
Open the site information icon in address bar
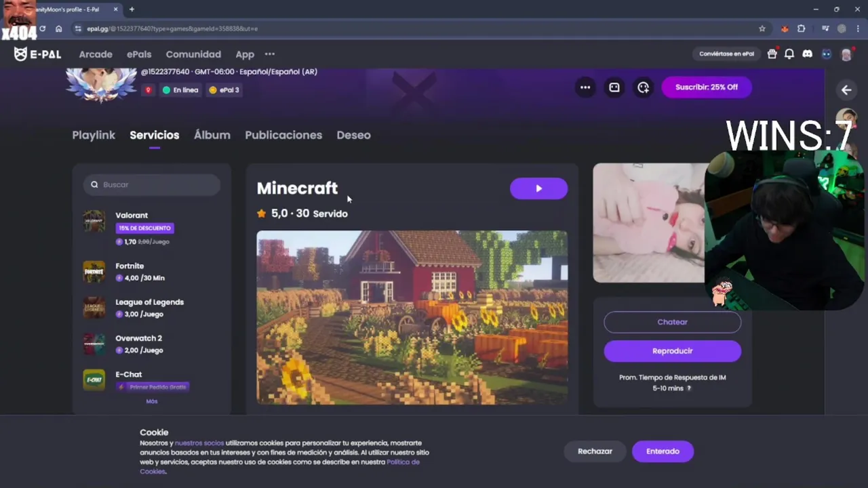78,28
